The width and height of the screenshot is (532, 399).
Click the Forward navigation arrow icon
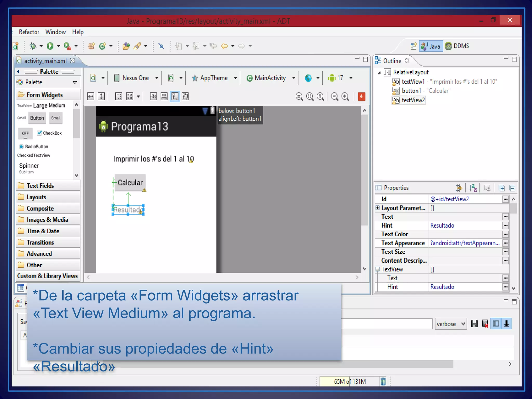pos(242,46)
